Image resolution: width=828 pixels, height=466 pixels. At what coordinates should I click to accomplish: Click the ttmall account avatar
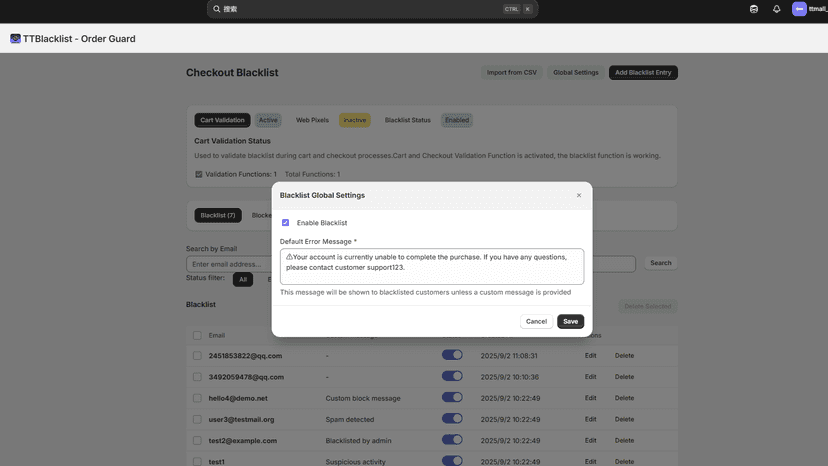point(799,9)
